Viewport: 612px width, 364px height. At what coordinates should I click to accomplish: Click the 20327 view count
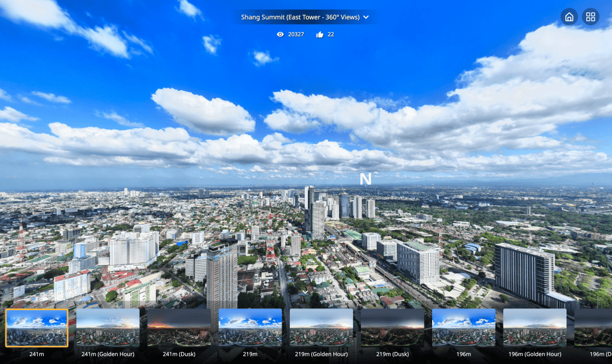pos(296,35)
